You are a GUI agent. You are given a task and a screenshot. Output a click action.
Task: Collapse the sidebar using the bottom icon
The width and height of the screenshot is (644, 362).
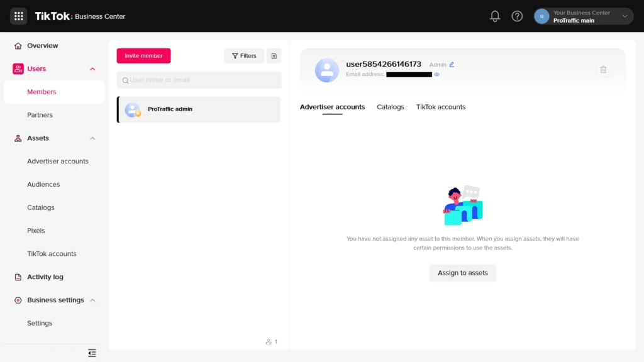pyautogui.click(x=92, y=353)
